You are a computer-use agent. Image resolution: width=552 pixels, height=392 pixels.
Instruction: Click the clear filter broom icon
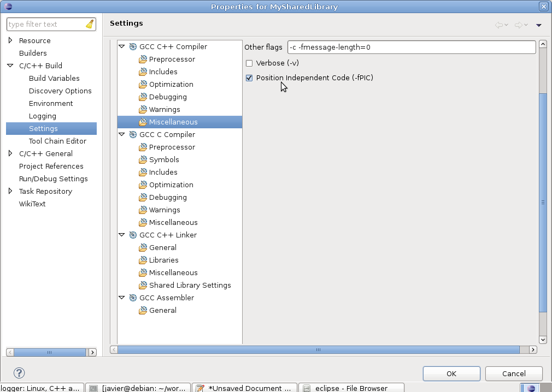coord(91,24)
